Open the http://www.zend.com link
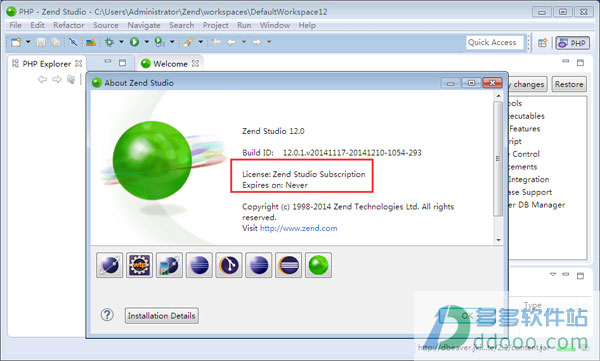 click(x=298, y=228)
